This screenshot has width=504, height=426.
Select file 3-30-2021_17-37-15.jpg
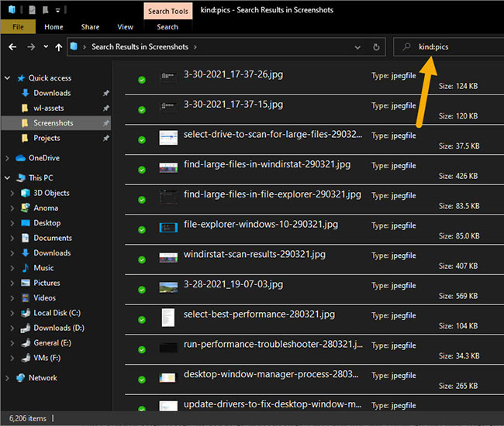[233, 105]
